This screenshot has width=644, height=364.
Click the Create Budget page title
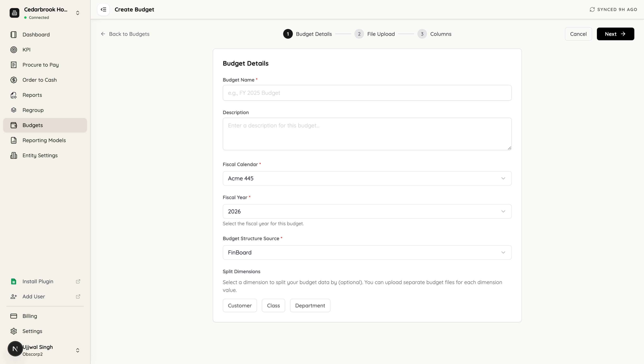(x=134, y=9)
